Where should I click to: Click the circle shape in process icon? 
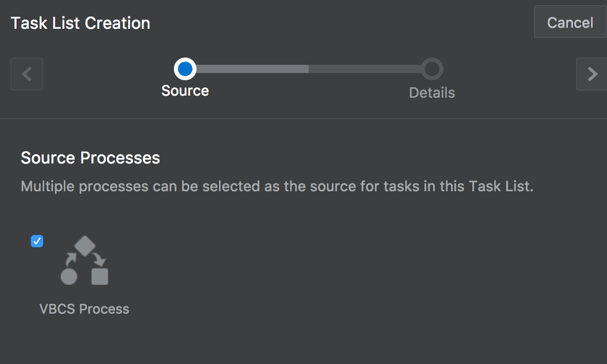[x=69, y=277]
